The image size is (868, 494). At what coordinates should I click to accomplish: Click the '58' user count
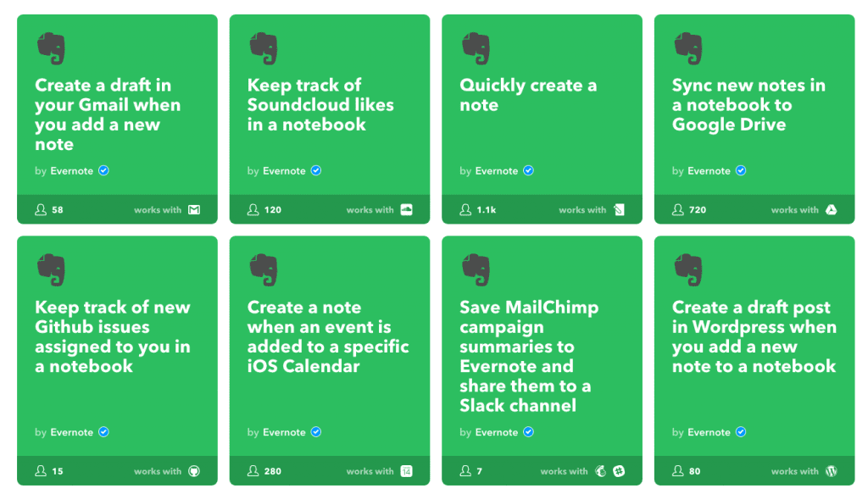coord(58,210)
